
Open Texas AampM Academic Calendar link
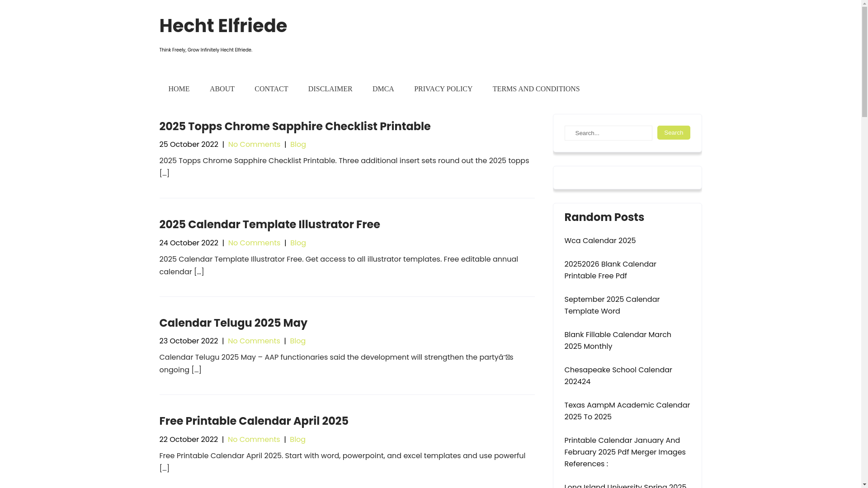(x=627, y=411)
